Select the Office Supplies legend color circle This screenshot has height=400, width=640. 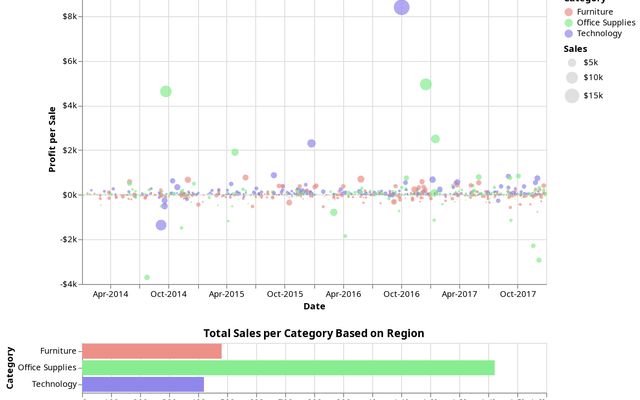pyautogui.click(x=570, y=23)
